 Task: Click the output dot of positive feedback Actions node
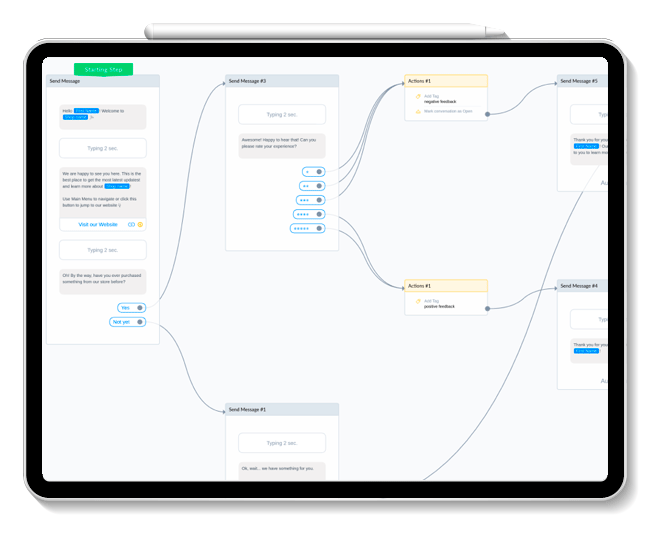pos(488,309)
